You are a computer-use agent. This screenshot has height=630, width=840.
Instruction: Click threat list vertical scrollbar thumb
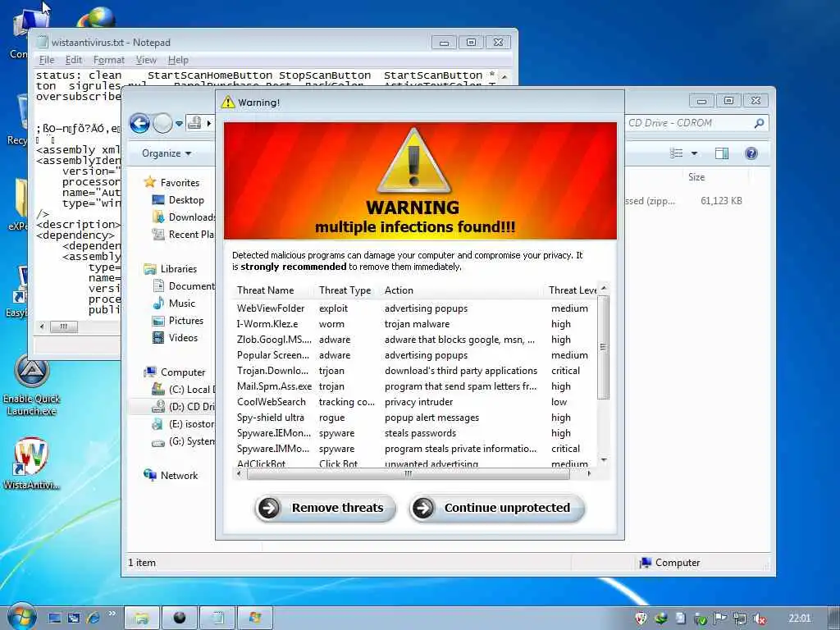click(x=604, y=347)
